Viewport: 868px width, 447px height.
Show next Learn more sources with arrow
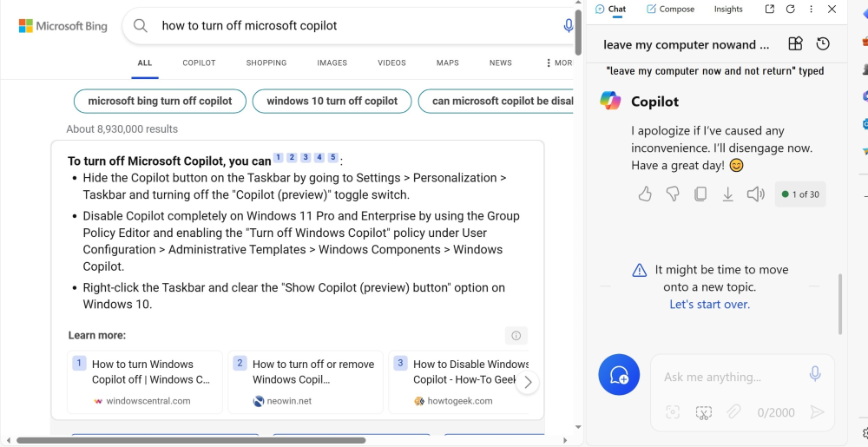pyautogui.click(x=528, y=382)
